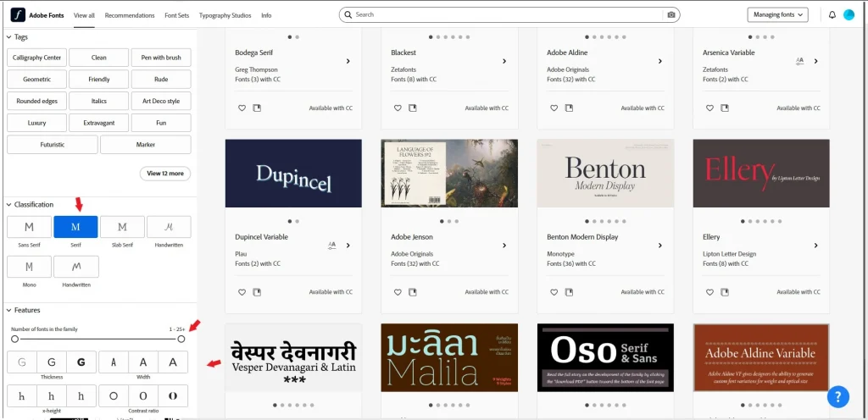Click the blue help question mark button
Screen dimensions: 868x420
click(x=838, y=397)
